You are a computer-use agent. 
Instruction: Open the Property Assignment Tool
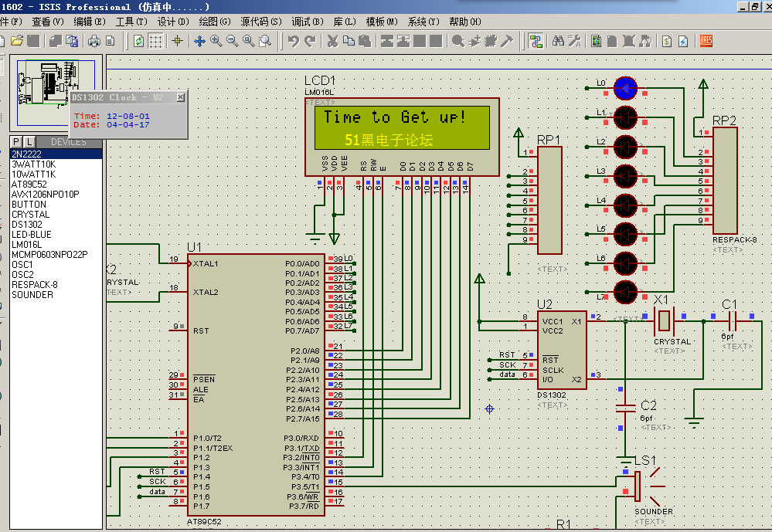tap(574, 41)
